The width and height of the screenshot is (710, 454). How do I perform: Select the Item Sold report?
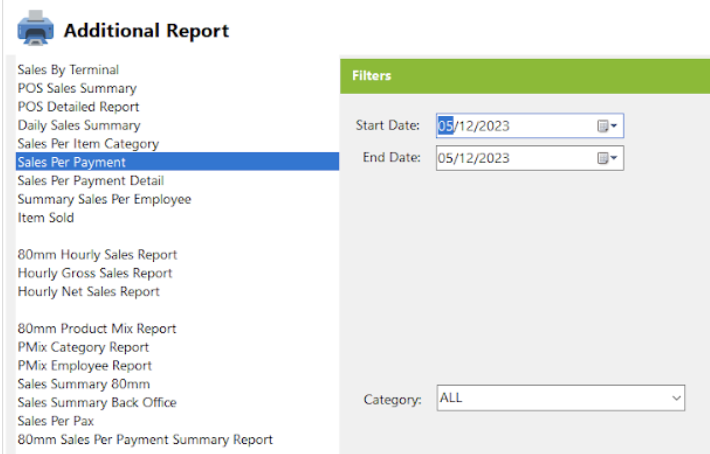pyautogui.click(x=46, y=218)
